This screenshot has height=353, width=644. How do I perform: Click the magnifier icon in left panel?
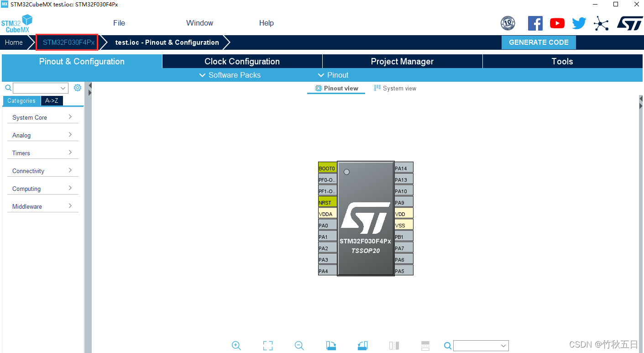click(8, 88)
